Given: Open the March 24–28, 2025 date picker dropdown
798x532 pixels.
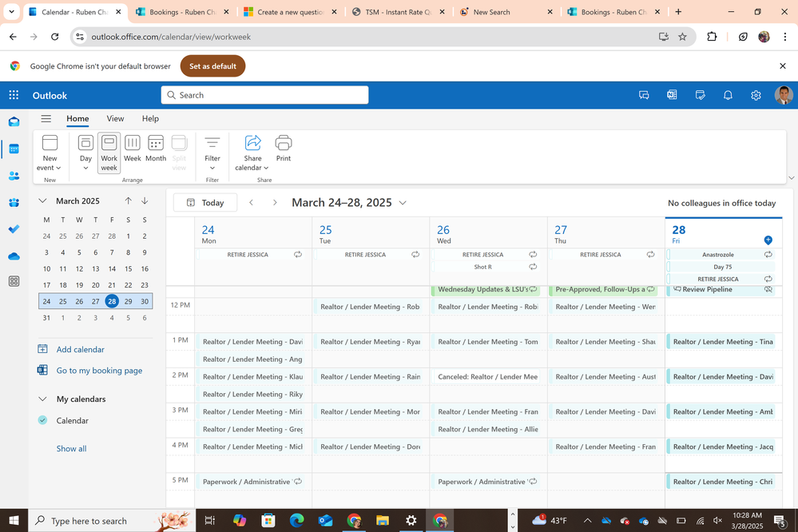Looking at the screenshot, I should [403, 203].
